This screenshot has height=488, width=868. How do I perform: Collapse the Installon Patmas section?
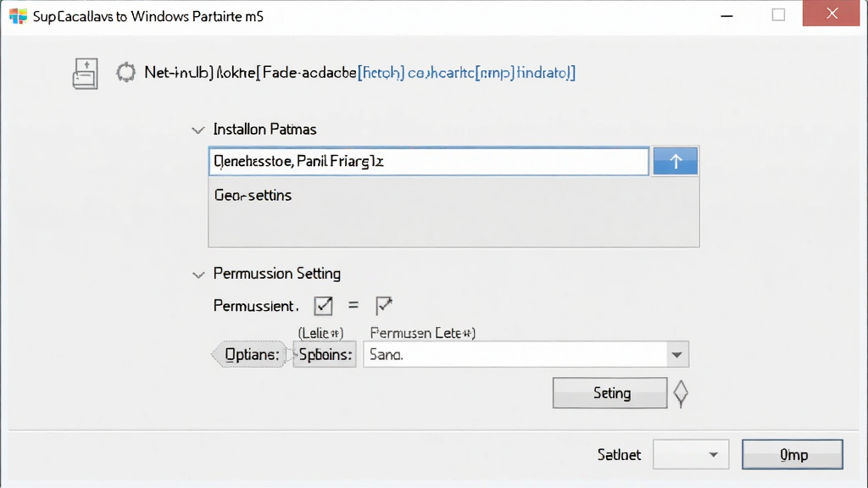point(198,130)
